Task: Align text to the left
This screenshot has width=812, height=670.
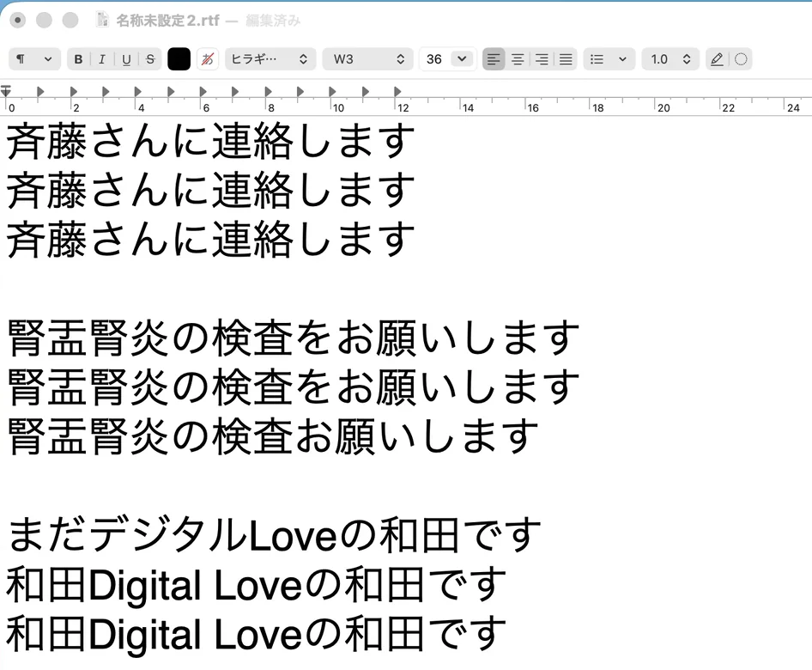Action: coord(494,59)
